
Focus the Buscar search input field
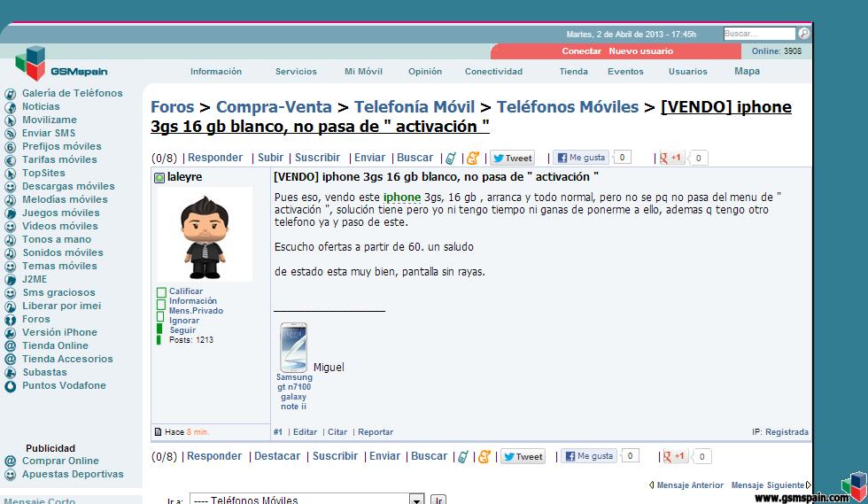pyautogui.click(x=760, y=34)
